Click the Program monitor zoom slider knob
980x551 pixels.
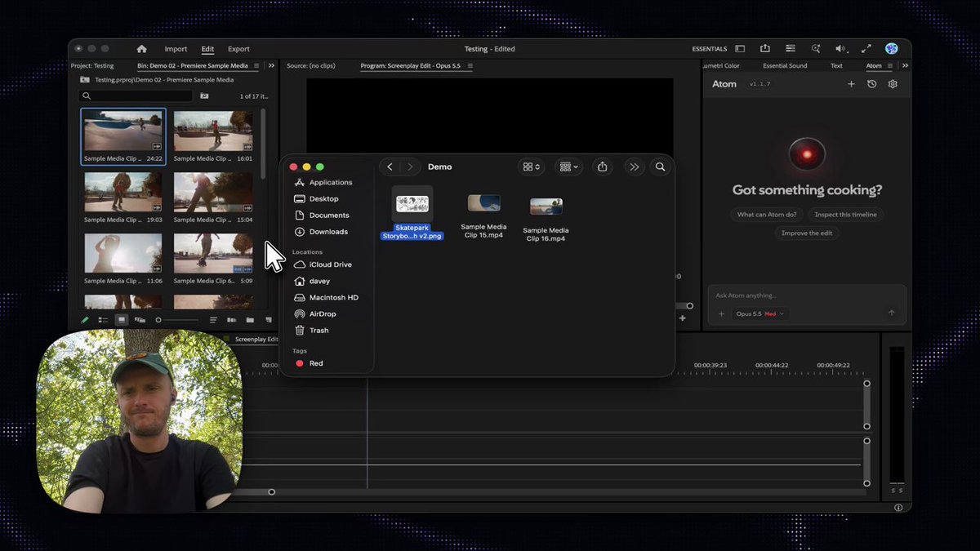tap(690, 305)
